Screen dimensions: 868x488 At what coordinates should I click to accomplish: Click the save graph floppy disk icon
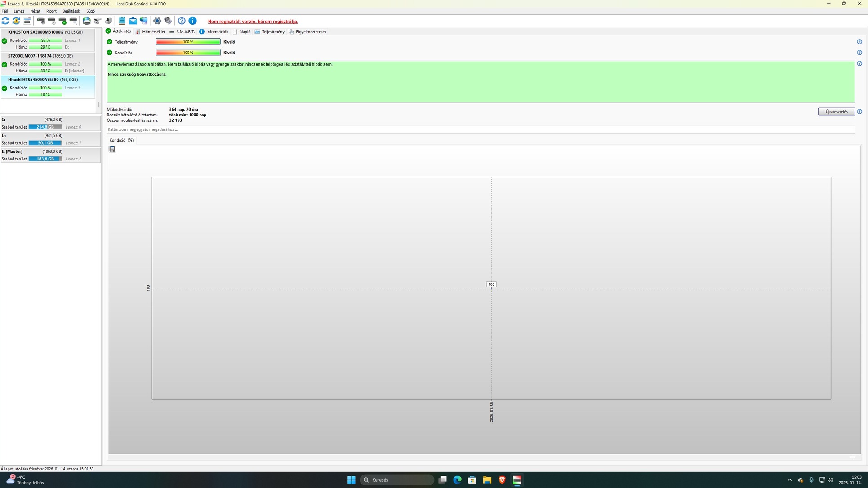coord(112,149)
